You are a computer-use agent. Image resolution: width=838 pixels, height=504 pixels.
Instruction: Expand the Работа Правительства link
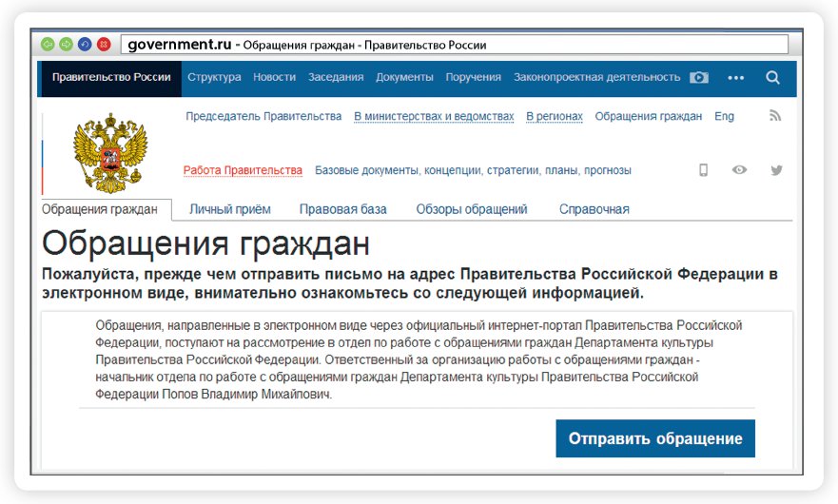pos(243,170)
